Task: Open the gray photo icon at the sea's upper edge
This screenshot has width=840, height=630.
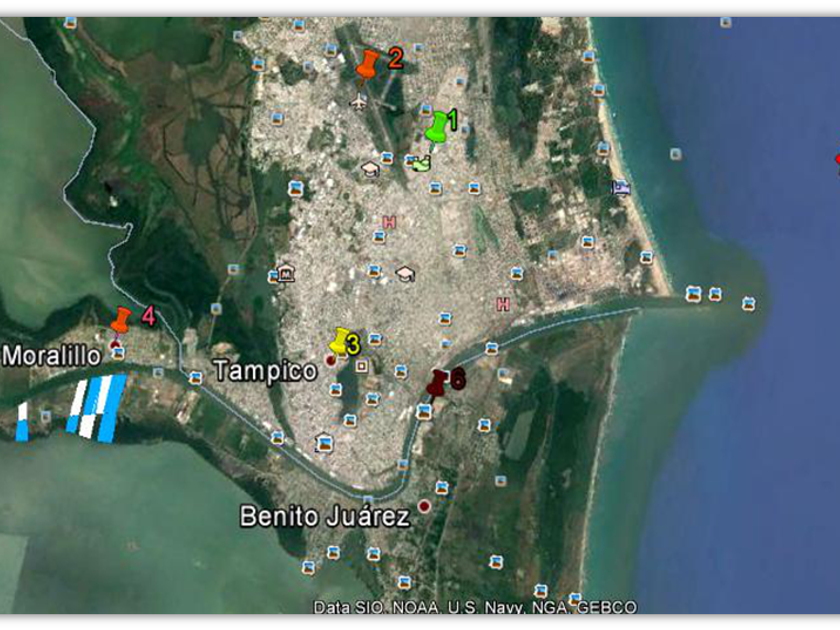Action: click(x=725, y=22)
